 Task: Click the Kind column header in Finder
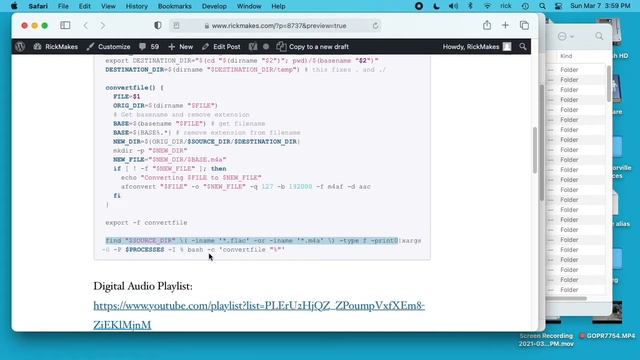click(566, 56)
